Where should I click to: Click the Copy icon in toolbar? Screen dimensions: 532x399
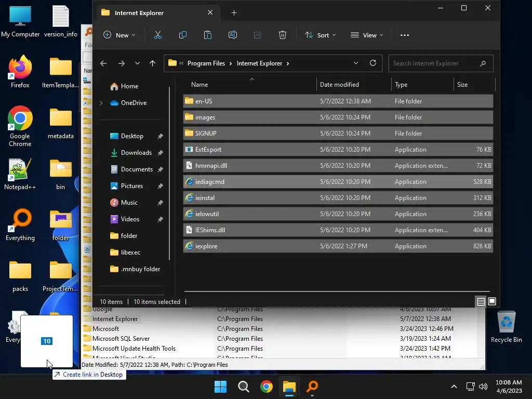[x=182, y=35]
